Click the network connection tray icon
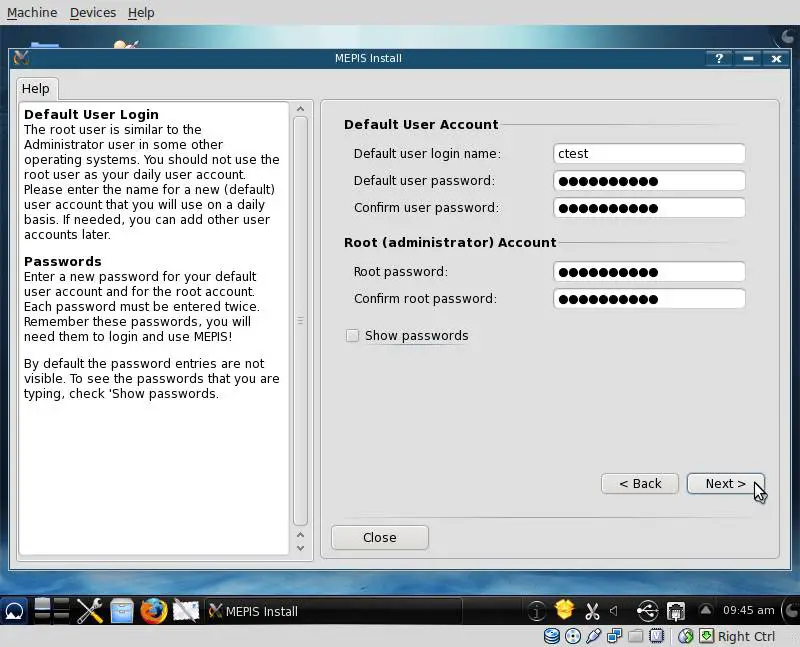Viewport: 800px width, 647px height. (x=676, y=611)
